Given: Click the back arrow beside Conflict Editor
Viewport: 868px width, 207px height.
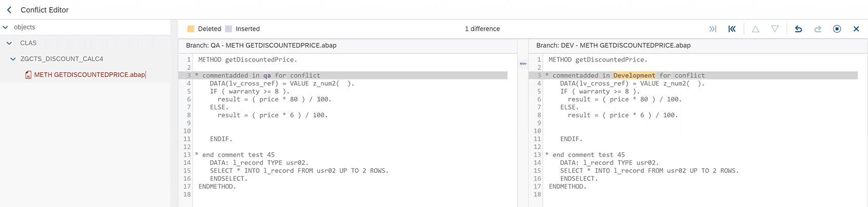Looking at the screenshot, I should coord(9,10).
